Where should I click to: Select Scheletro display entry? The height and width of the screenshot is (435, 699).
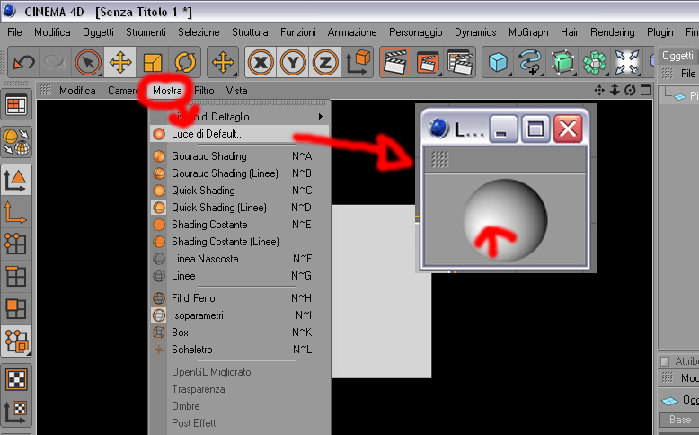coord(240,349)
